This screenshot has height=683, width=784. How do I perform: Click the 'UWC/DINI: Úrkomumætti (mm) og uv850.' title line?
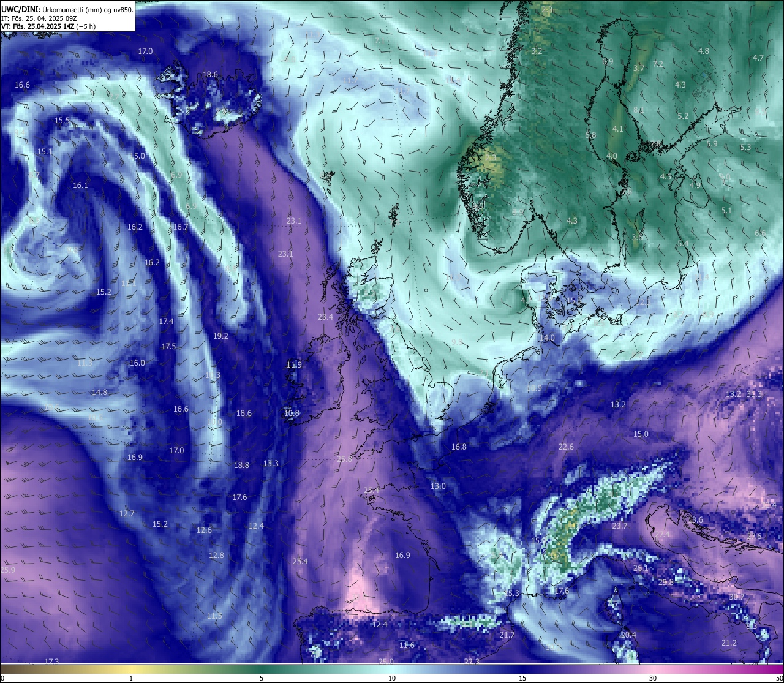(67, 10)
